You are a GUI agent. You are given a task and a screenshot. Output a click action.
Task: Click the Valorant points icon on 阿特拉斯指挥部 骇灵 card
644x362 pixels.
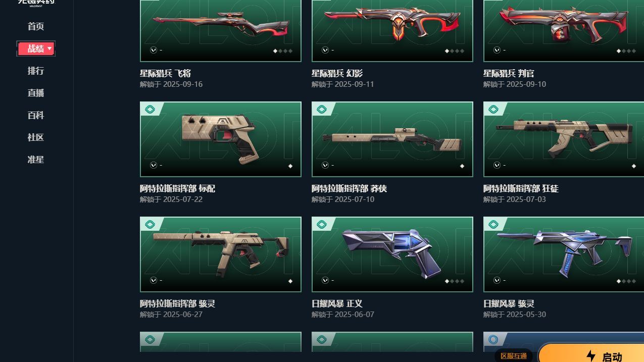[x=154, y=280]
